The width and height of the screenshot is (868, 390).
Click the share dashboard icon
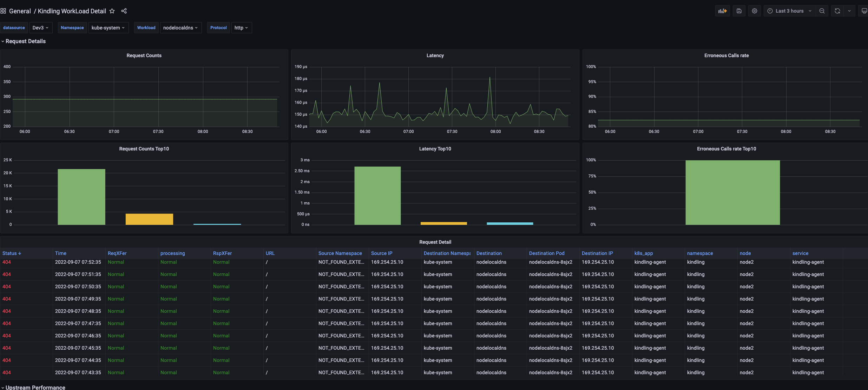click(x=124, y=11)
